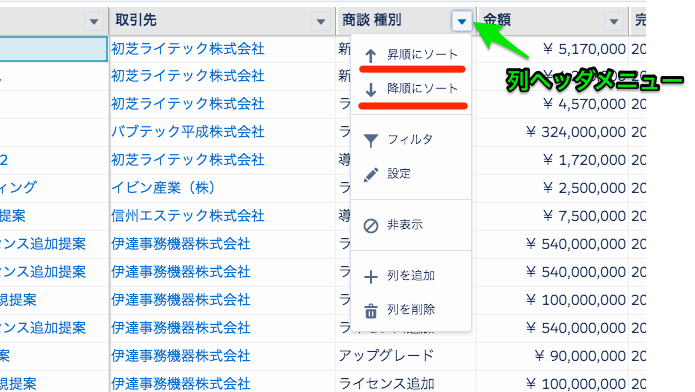Screen dimensions: 695x392
Task: Select the アップグレード type cell
Action: point(406,356)
